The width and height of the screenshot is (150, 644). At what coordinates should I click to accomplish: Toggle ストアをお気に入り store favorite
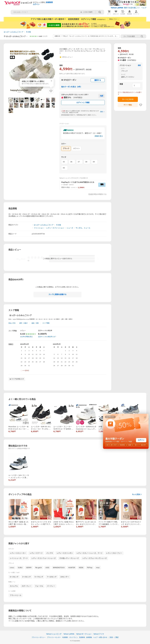point(17,379)
